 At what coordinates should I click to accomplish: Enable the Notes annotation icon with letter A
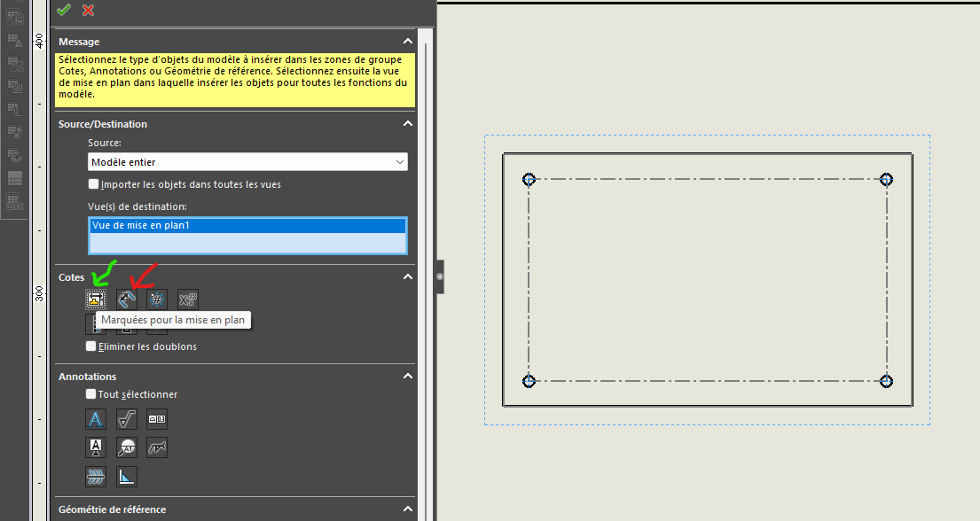[x=96, y=419]
